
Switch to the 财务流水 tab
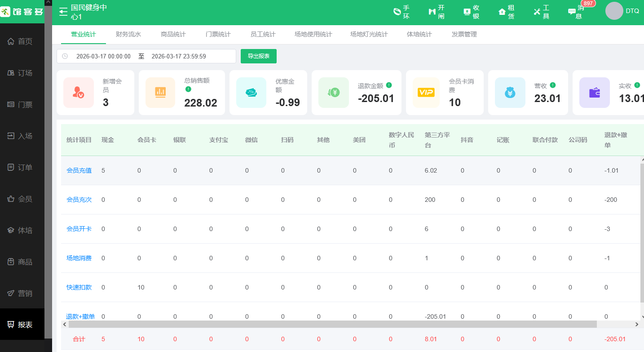pyautogui.click(x=128, y=34)
